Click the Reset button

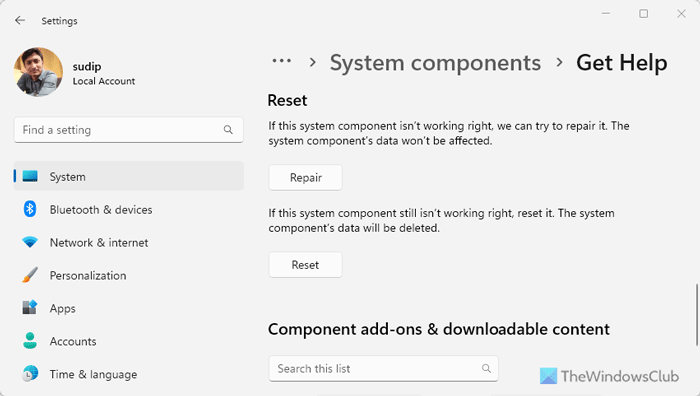tap(305, 265)
